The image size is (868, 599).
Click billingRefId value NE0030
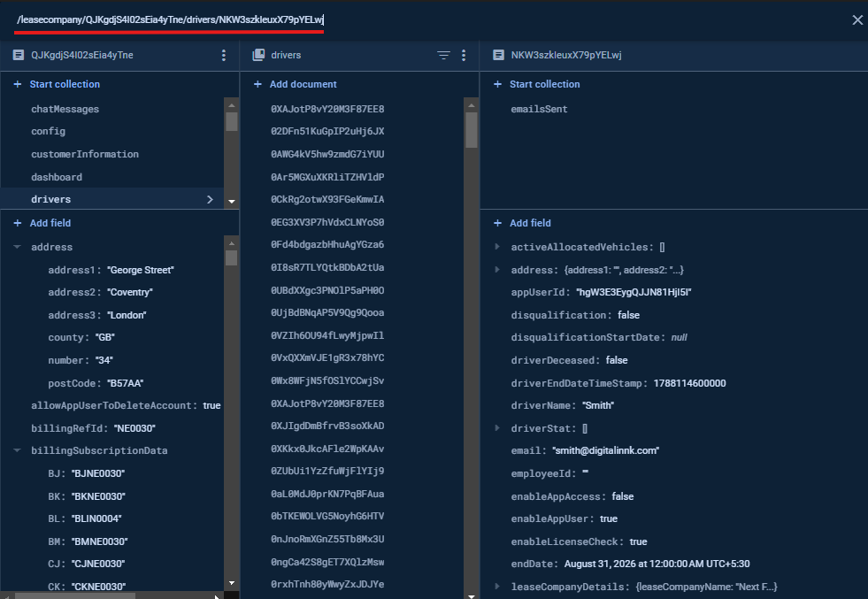point(134,428)
